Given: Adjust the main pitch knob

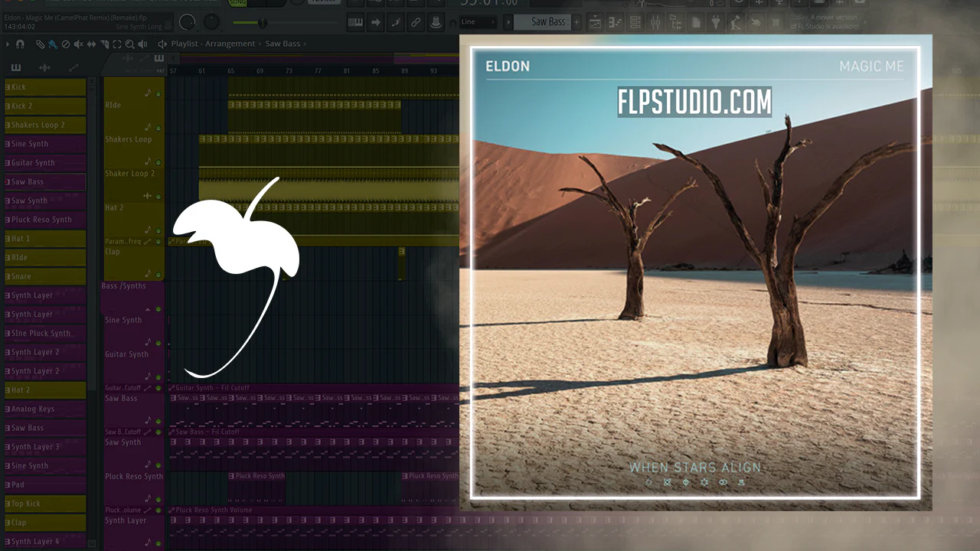Looking at the screenshot, I should 211,22.
